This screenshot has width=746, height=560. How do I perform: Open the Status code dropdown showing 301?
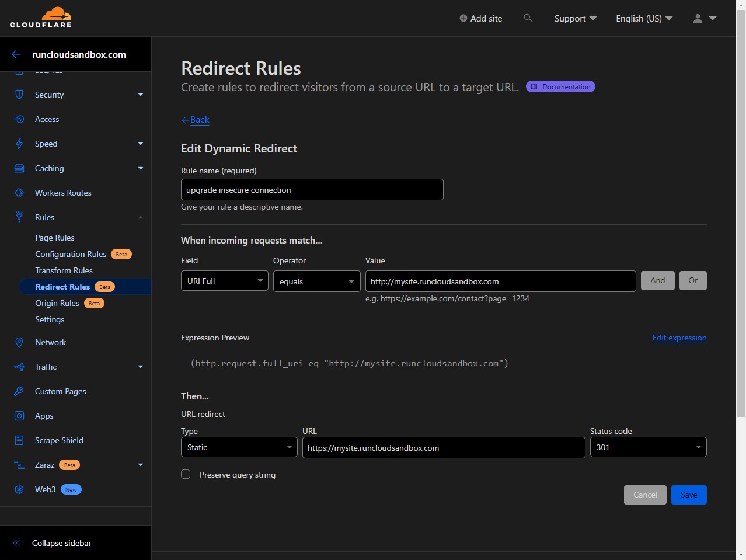coord(649,447)
